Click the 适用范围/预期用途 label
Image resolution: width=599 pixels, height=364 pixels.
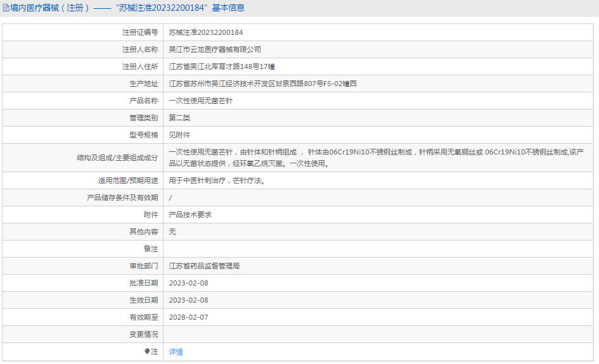click(128, 180)
